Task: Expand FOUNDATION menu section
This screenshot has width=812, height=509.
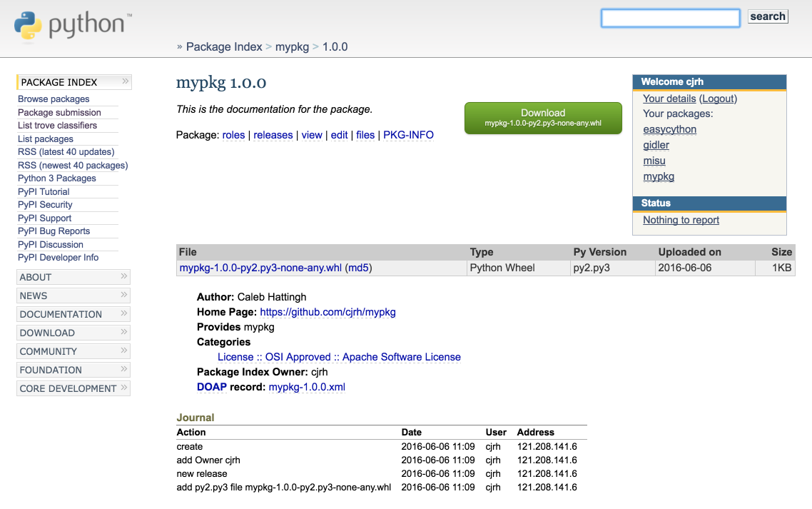Action: tap(73, 370)
